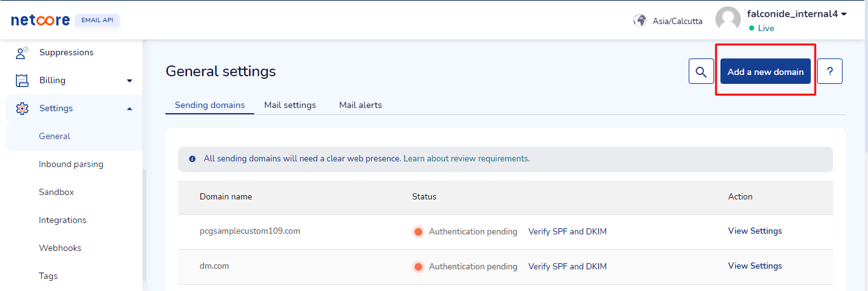
Task: Click the Settings gear icon in sidebar
Action: (22, 108)
